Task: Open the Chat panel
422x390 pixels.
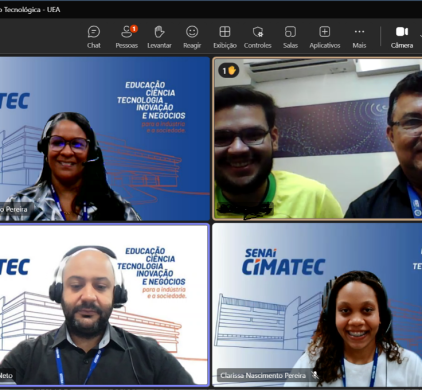Action: pos(94,37)
